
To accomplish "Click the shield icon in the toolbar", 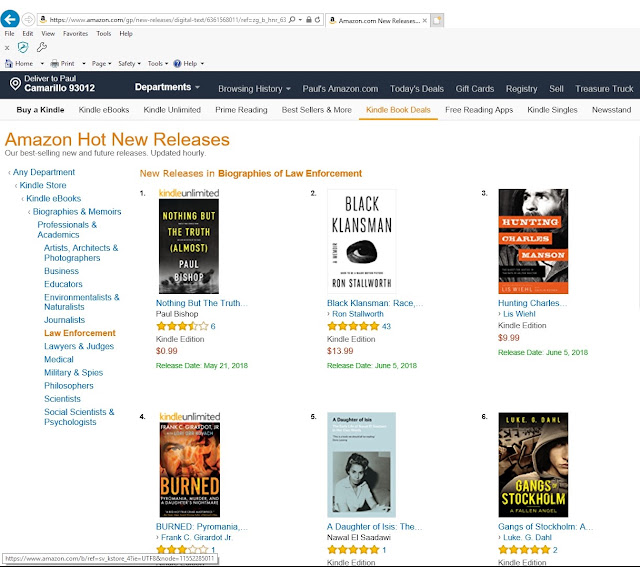I will pos(23,47).
